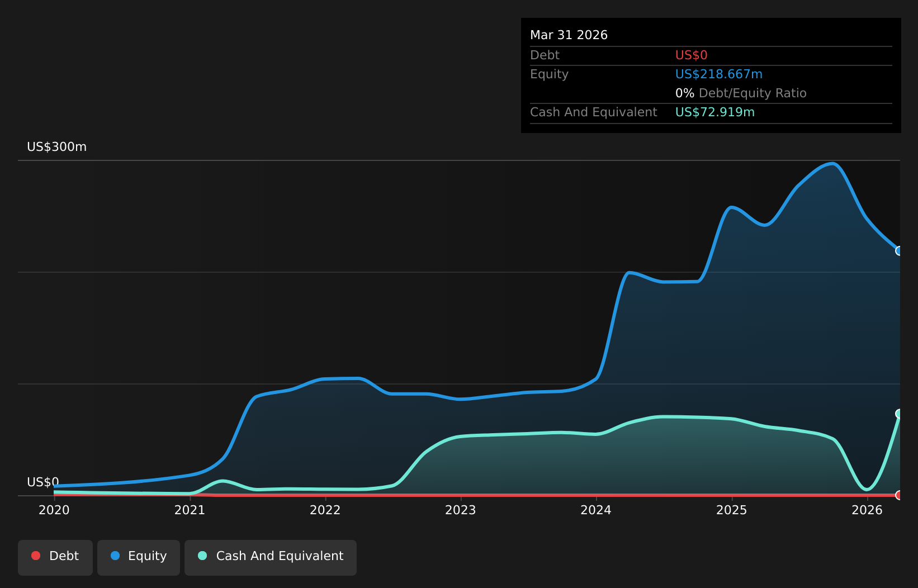918x588 pixels.
Task: Click the 2024 x-axis label
Action: point(596,510)
